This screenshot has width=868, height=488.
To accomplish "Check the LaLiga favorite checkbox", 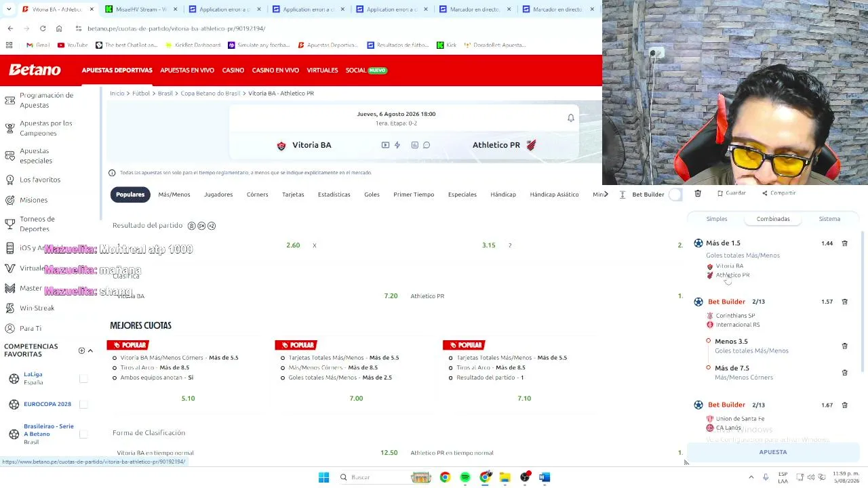I will click(x=83, y=379).
